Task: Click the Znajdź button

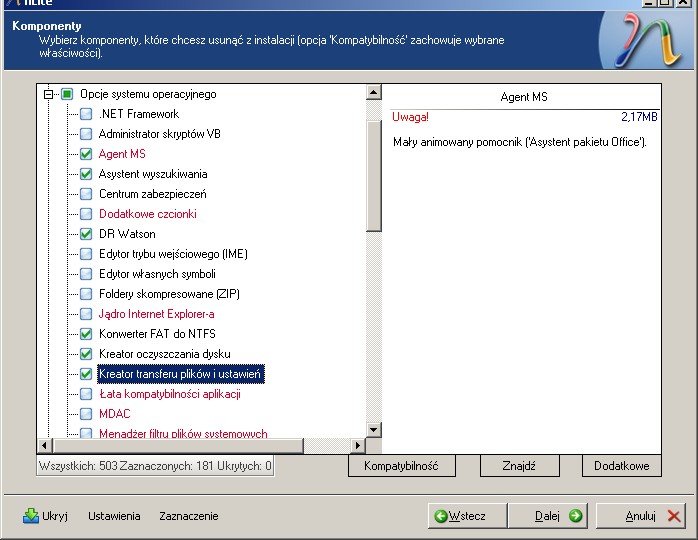Action: click(519, 466)
